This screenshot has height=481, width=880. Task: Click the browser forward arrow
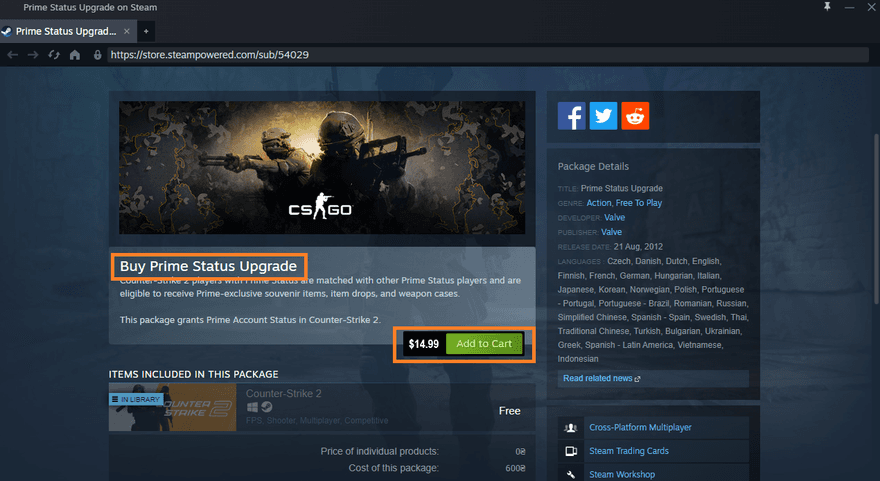pyautogui.click(x=32, y=55)
